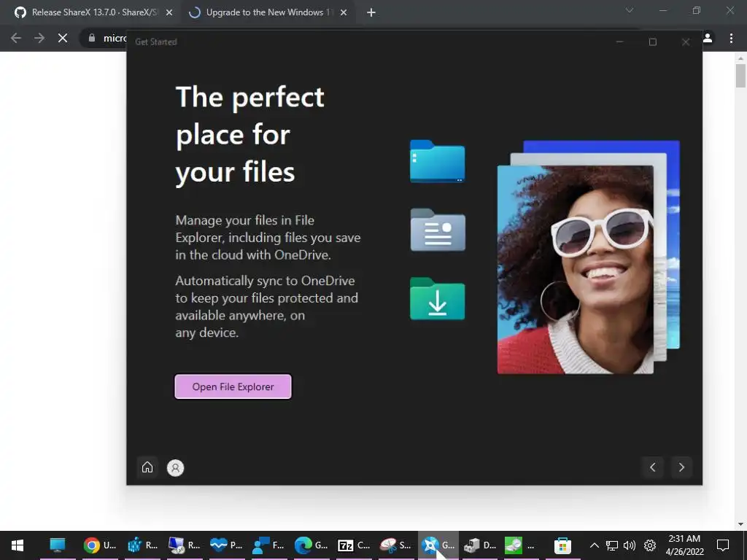The height and width of the screenshot is (560, 747).
Task: Open File Explorer from Get Started
Action: [x=233, y=386]
